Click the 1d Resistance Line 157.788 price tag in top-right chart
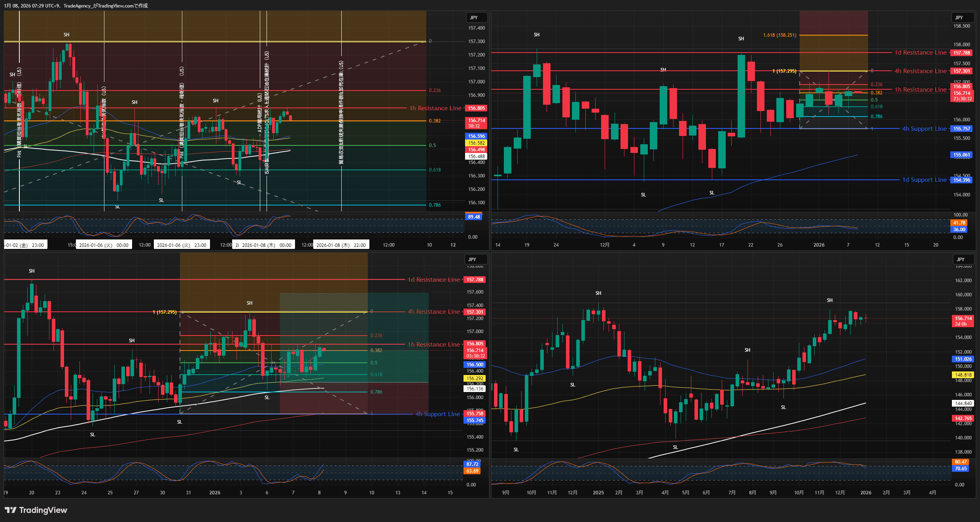Screen dimensions: 980x522 (x=961, y=53)
